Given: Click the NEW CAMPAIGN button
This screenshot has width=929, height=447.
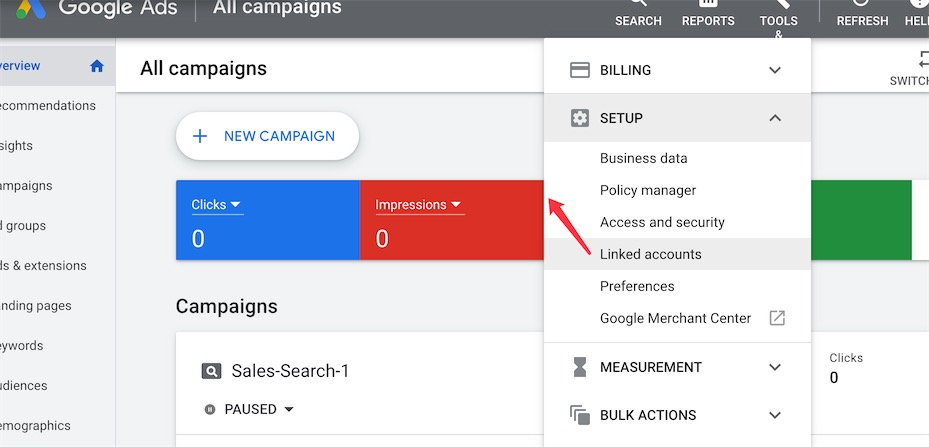Looking at the screenshot, I should click(x=267, y=136).
